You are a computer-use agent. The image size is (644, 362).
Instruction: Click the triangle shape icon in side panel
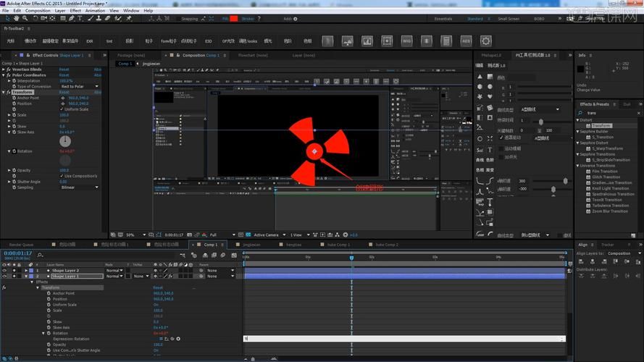tap(480, 77)
